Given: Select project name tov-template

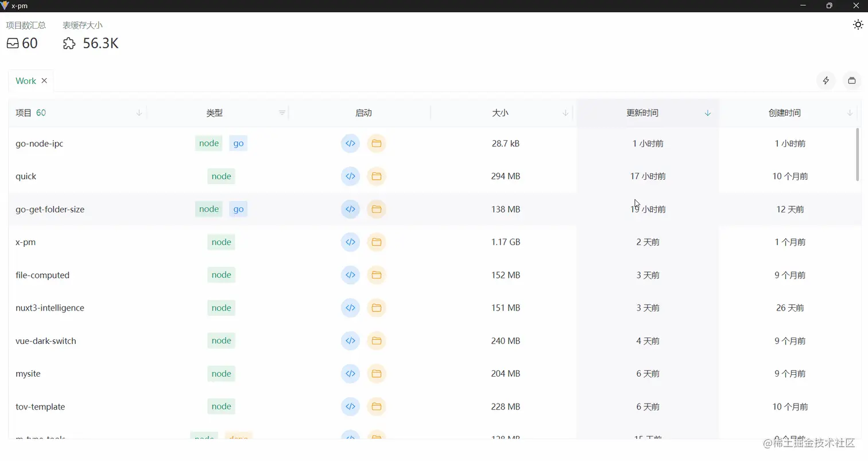Looking at the screenshot, I should pos(40,406).
